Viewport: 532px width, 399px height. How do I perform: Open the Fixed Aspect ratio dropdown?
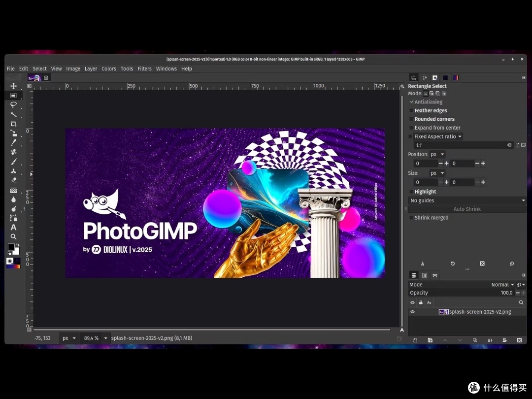click(x=438, y=136)
